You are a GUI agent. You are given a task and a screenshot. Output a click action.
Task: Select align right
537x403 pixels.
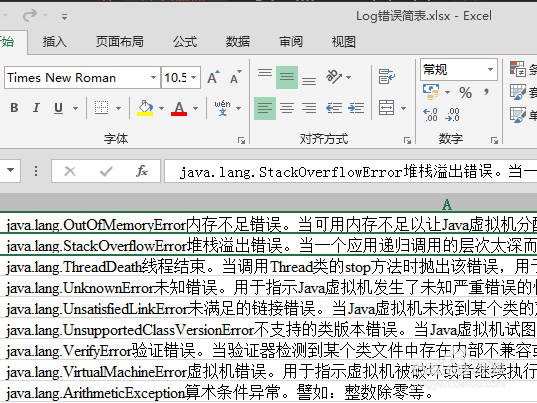click(309, 108)
